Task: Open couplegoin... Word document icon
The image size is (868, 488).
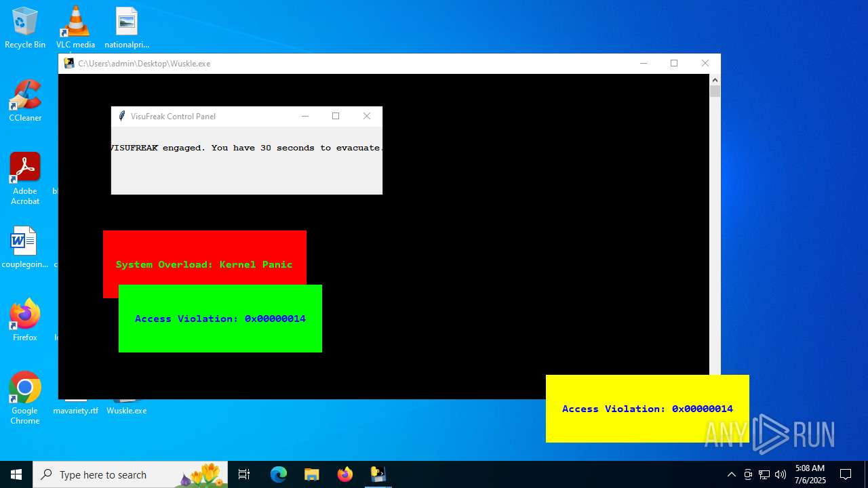Action: tap(25, 247)
